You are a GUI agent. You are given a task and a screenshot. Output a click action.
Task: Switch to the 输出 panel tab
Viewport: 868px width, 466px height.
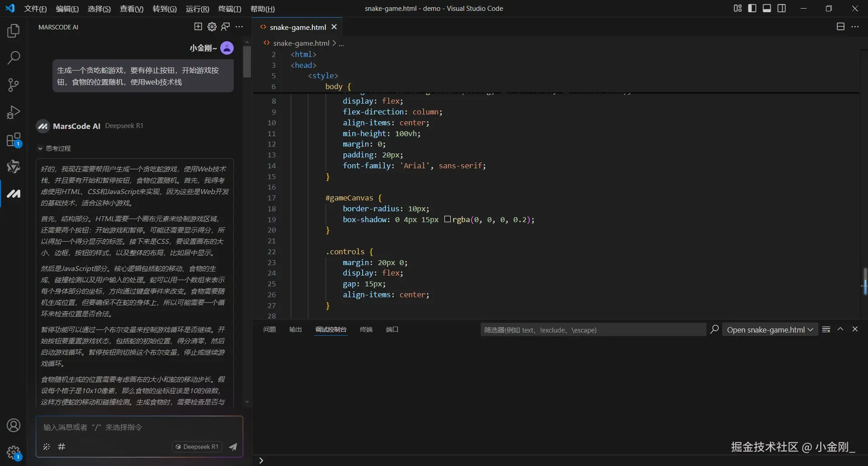point(295,329)
